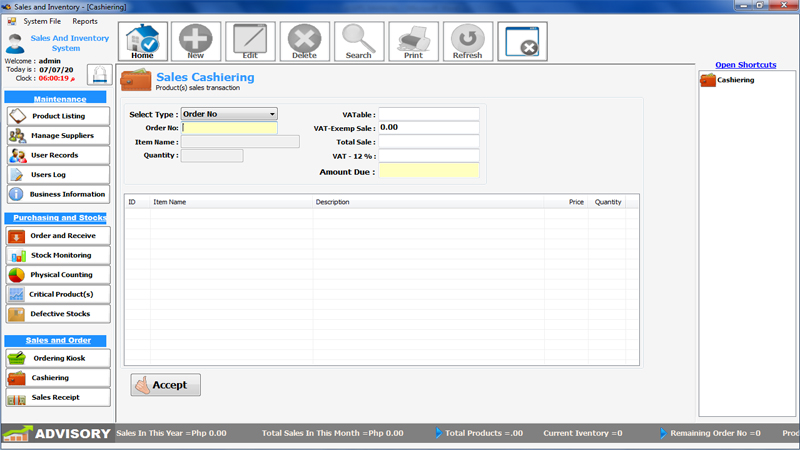Select Cashiering shortcut in right panel
800x450 pixels.
(x=735, y=80)
